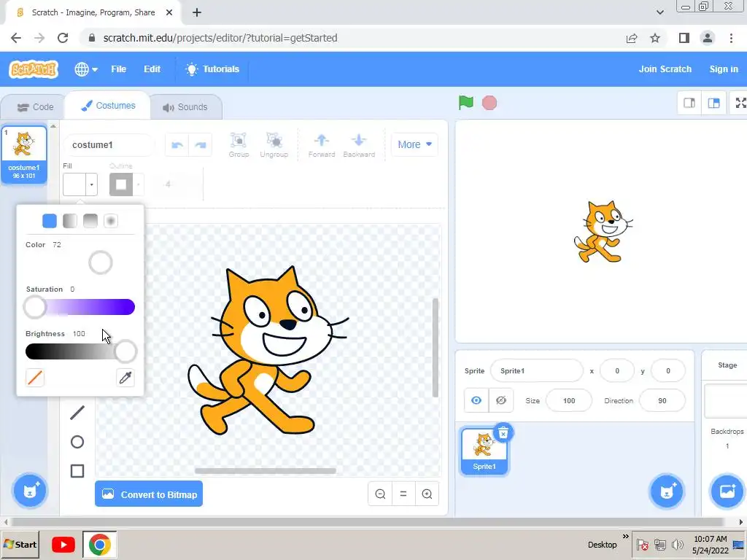747x560 pixels.
Task: Click the Forward layer icon
Action: coord(322,145)
